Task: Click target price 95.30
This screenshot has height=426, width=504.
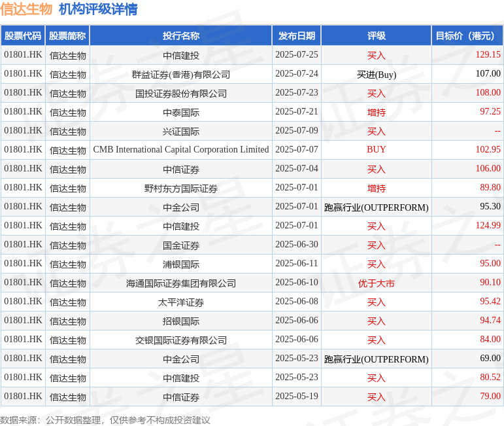Action: 490,206
